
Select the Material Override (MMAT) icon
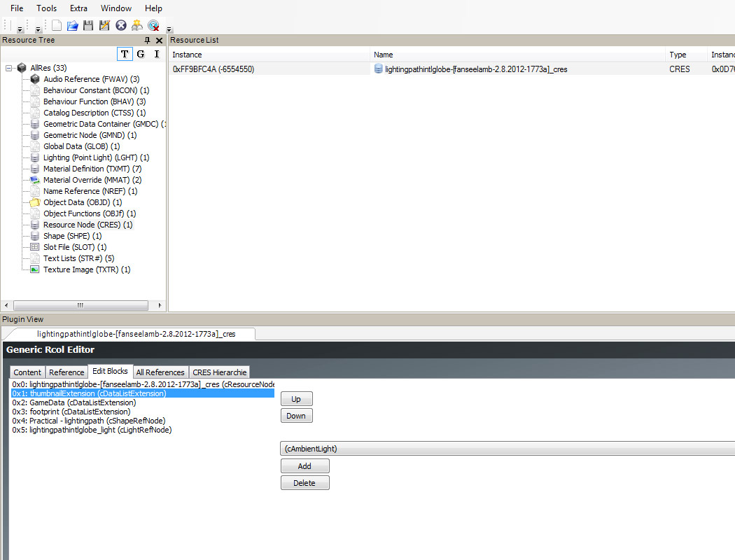pyautogui.click(x=34, y=180)
